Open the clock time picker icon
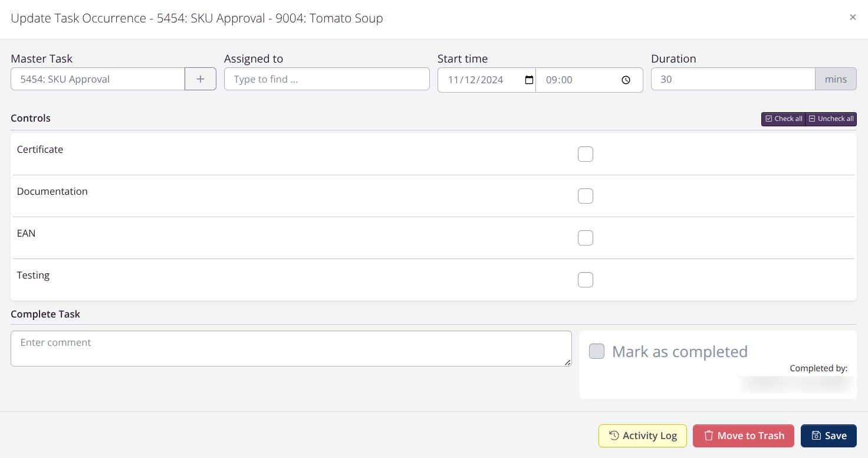 (625, 80)
